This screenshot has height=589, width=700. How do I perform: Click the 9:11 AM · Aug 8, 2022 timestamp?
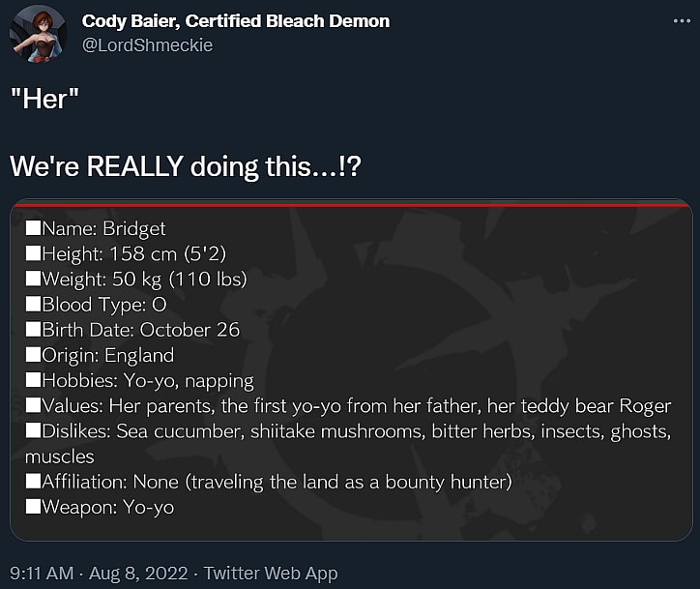[x=98, y=573]
